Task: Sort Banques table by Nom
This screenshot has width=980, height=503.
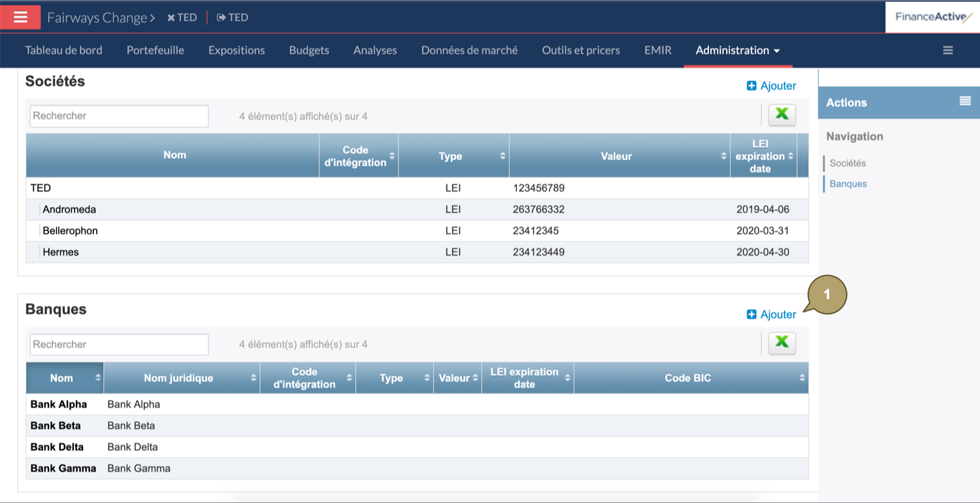Action: pyautogui.click(x=65, y=378)
